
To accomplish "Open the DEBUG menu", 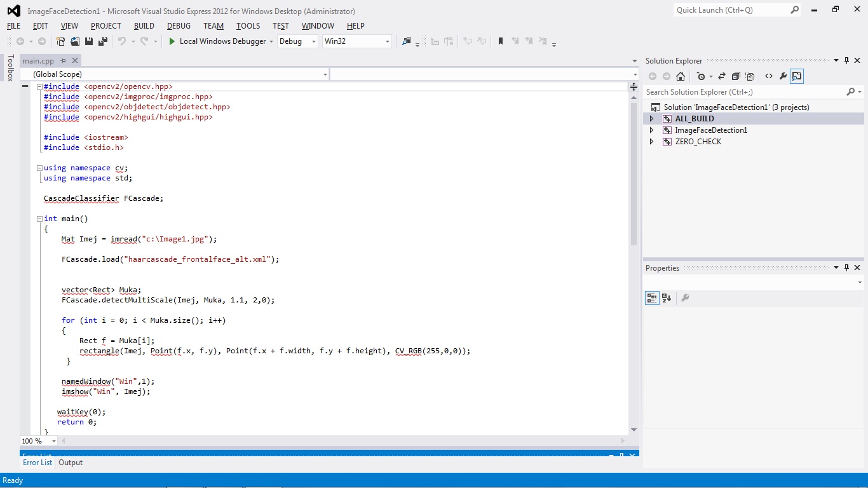I will click(x=179, y=26).
